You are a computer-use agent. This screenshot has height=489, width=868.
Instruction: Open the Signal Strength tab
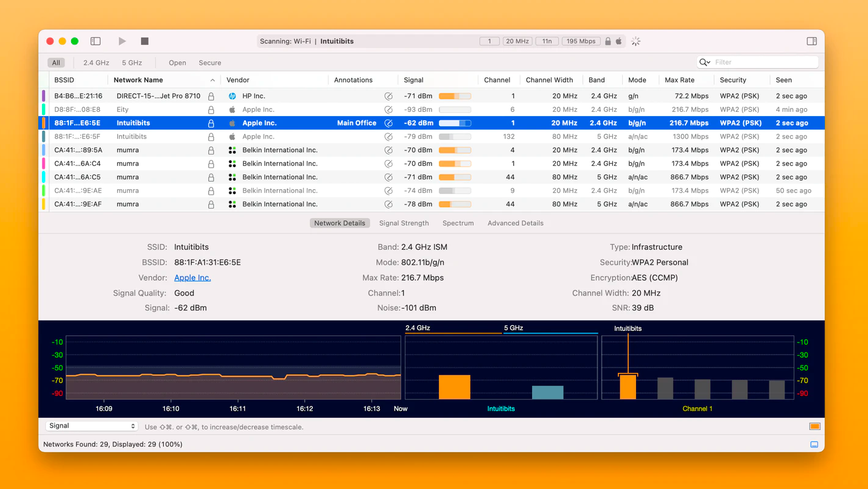pyautogui.click(x=404, y=223)
